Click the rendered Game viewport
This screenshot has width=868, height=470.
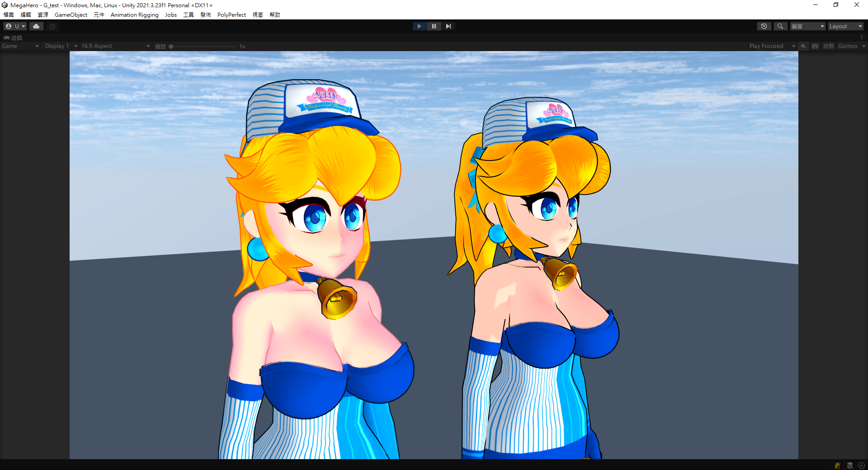[x=434, y=255]
